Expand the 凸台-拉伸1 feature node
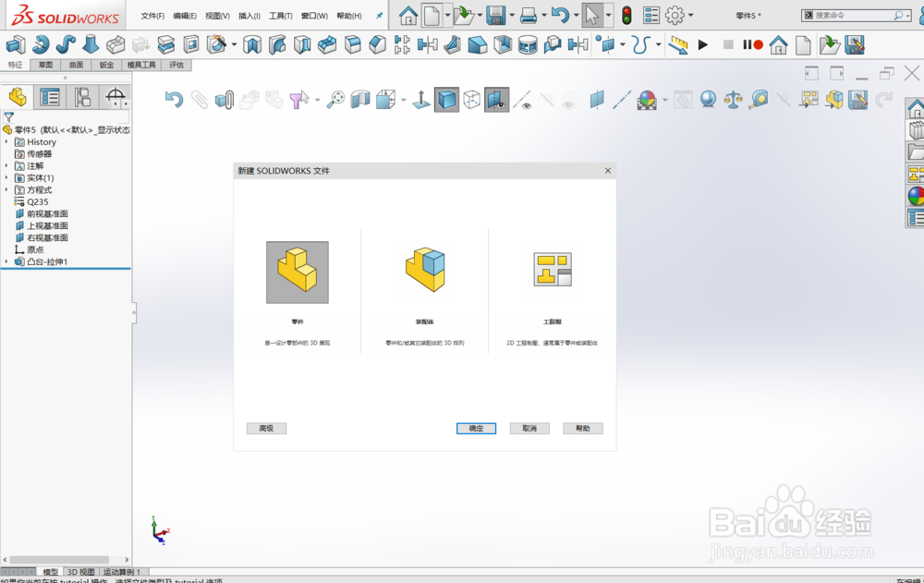Viewport: 924px width, 583px height. (x=6, y=261)
